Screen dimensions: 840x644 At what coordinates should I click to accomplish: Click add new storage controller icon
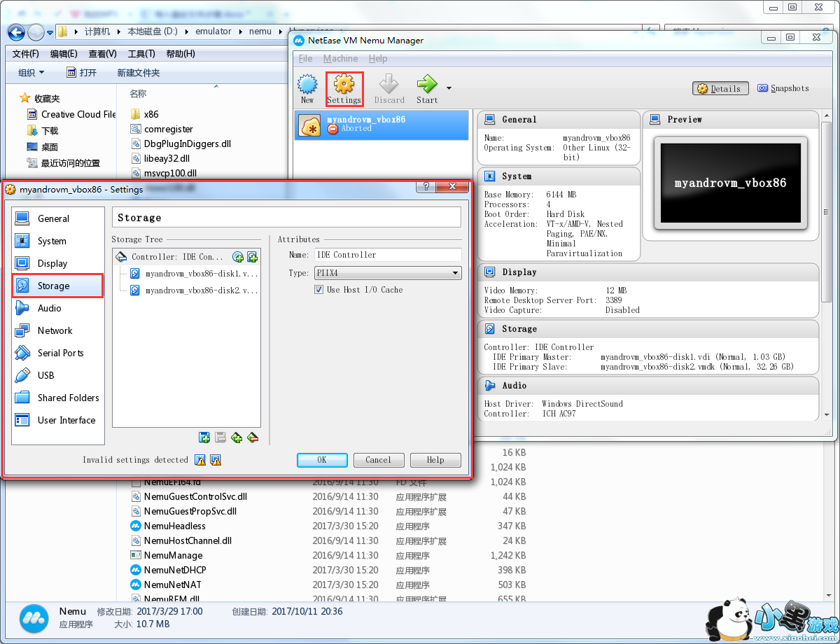click(204, 437)
